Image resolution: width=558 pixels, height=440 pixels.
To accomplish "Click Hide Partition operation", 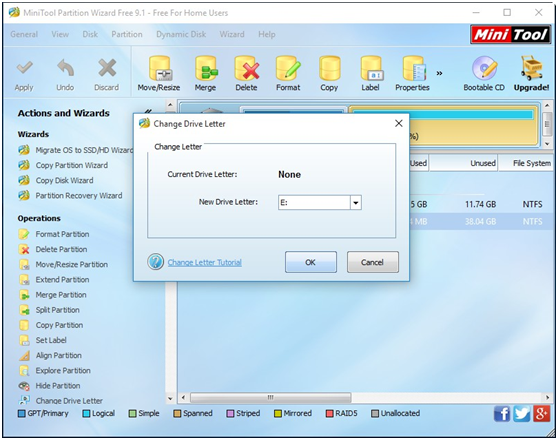I will click(49, 386).
